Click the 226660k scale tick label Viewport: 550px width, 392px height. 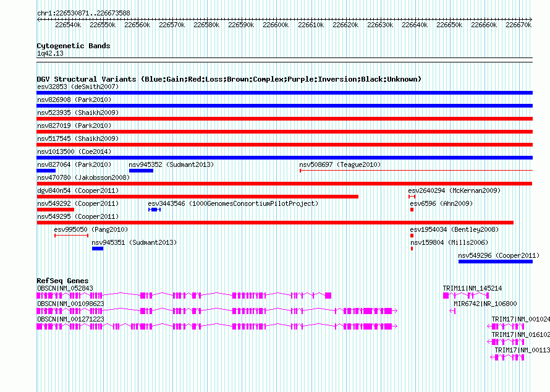click(x=484, y=25)
